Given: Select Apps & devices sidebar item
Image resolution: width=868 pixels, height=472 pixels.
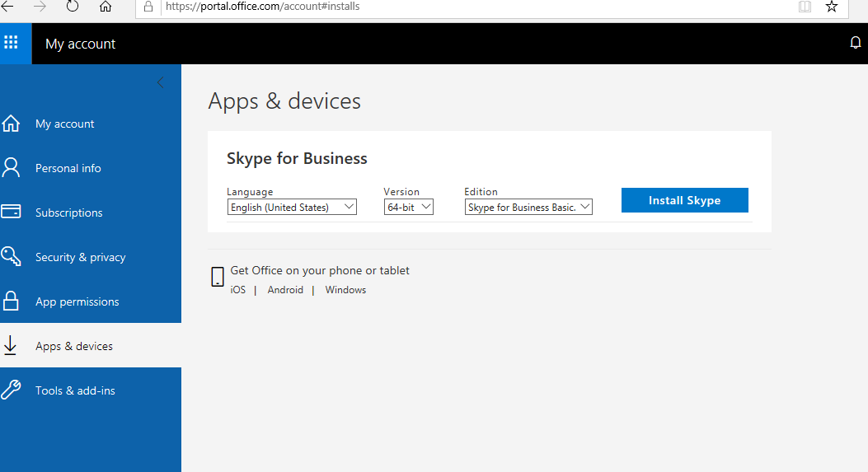Looking at the screenshot, I should click(x=91, y=345).
